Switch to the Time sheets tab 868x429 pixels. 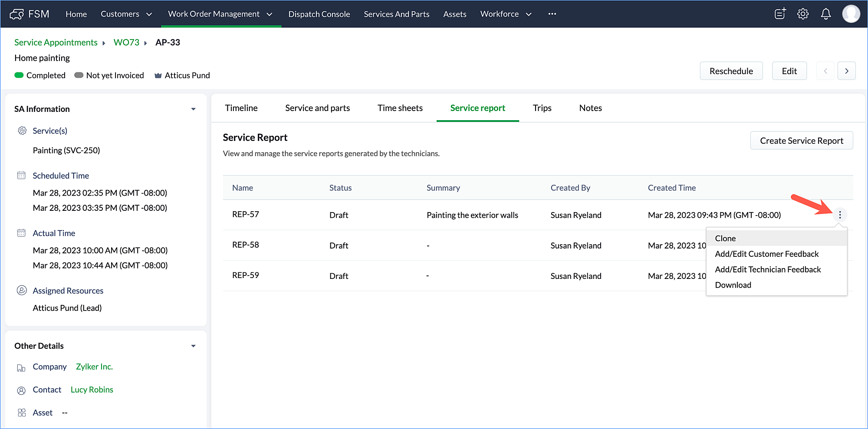[400, 108]
